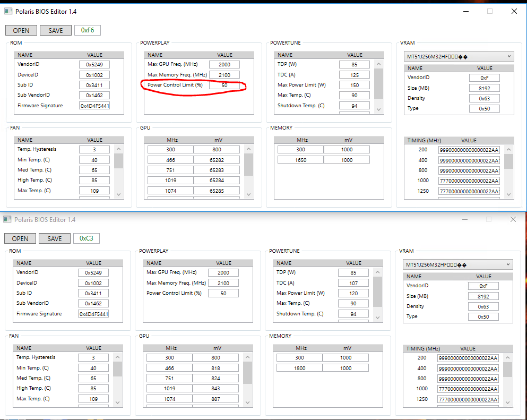Edit GPU clock 1019 in top window
This screenshot has height=420, width=527.
pos(171,181)
